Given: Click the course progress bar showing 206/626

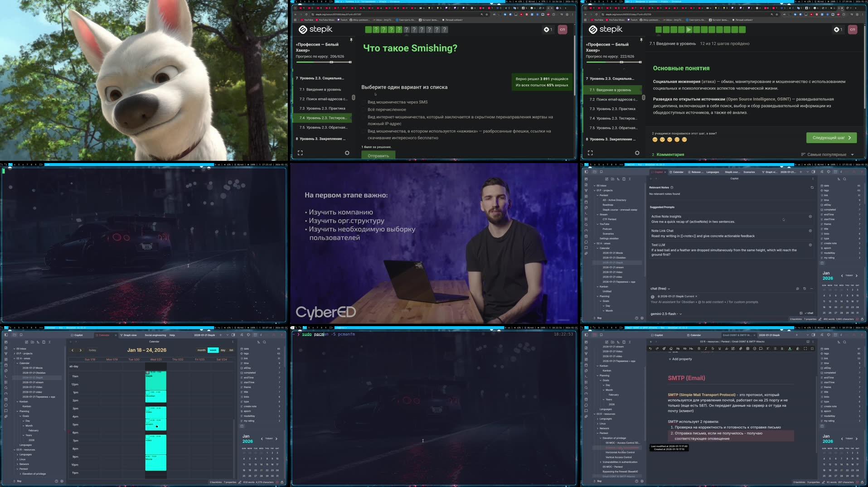Looking at the screenshot, I should [x=323, y=63].
